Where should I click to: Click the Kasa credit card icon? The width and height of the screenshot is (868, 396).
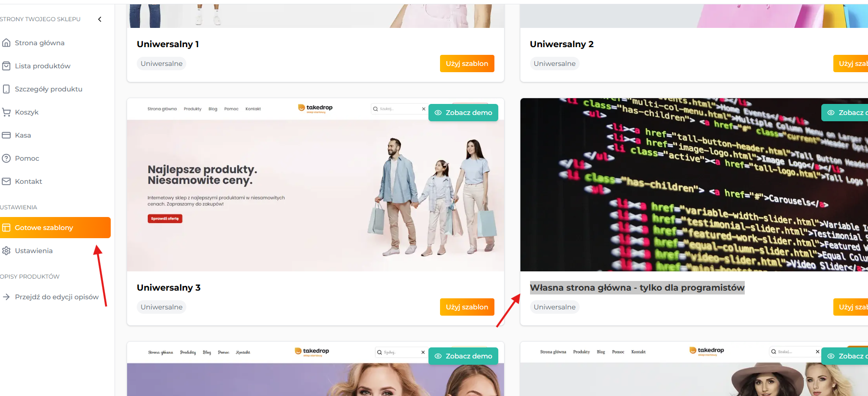[6, 135]
